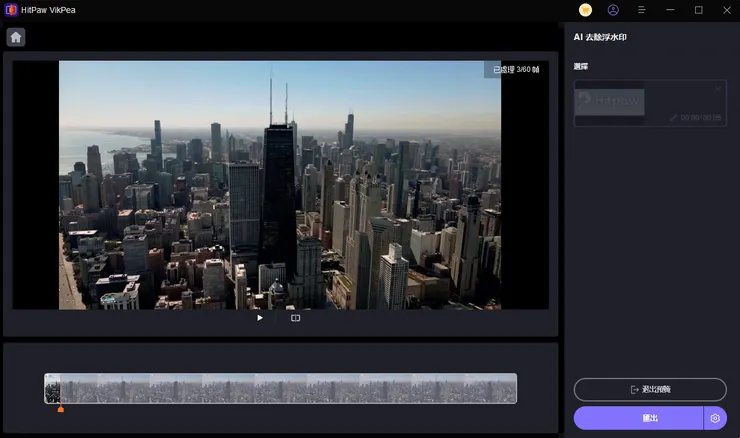Select the HitPaw watermark thumbnail

pos(610,101)
